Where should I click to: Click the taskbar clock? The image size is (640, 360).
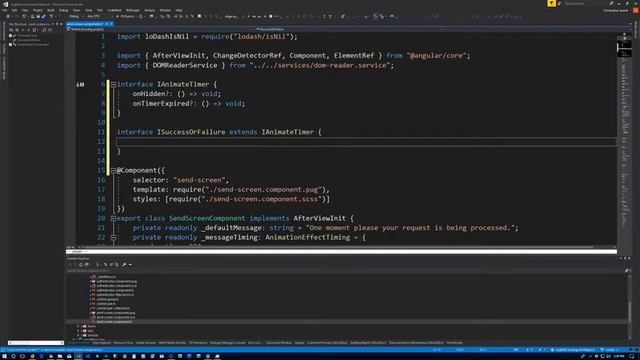coord(619,356)
